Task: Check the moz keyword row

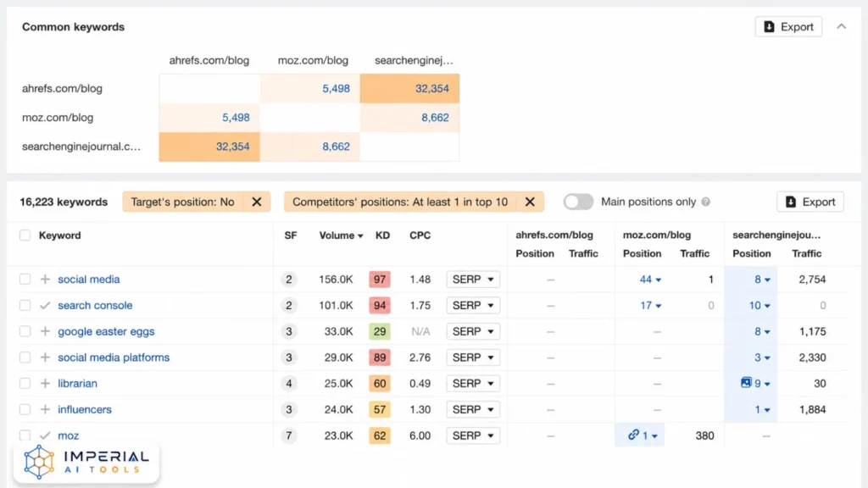Action: click(25, 435)
